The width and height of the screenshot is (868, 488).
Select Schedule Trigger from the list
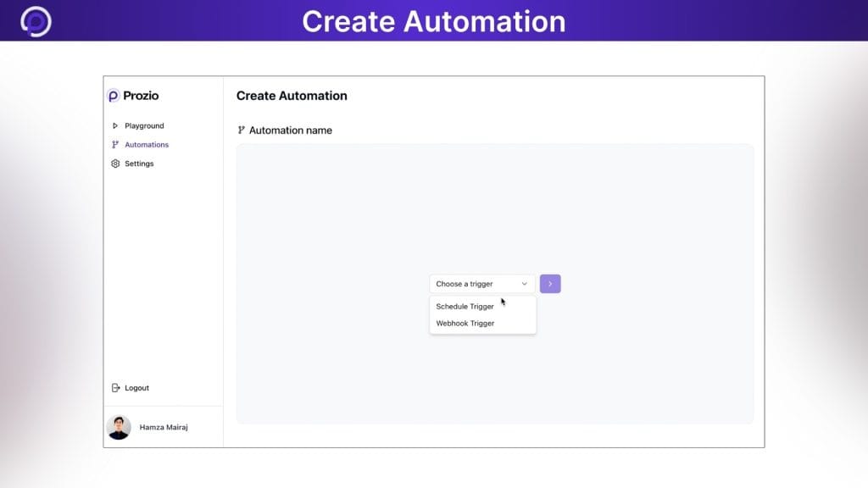tap(465, 307)
